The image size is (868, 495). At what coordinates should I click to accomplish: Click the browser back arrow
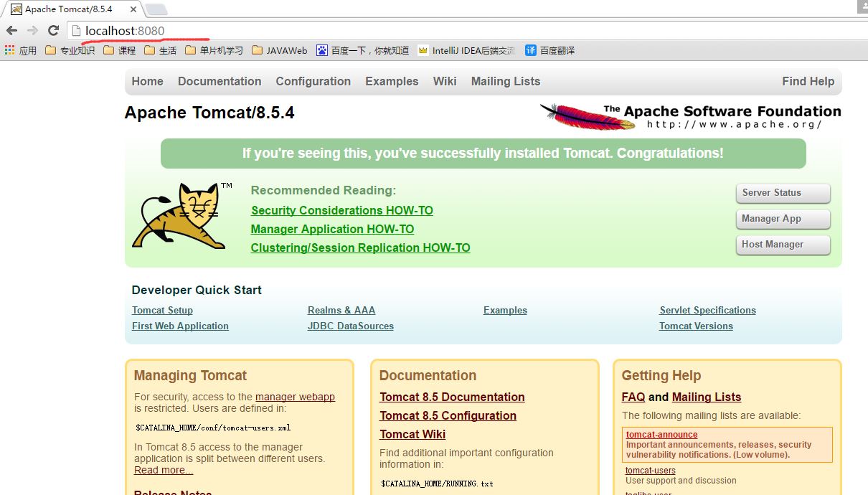(11, 31)
